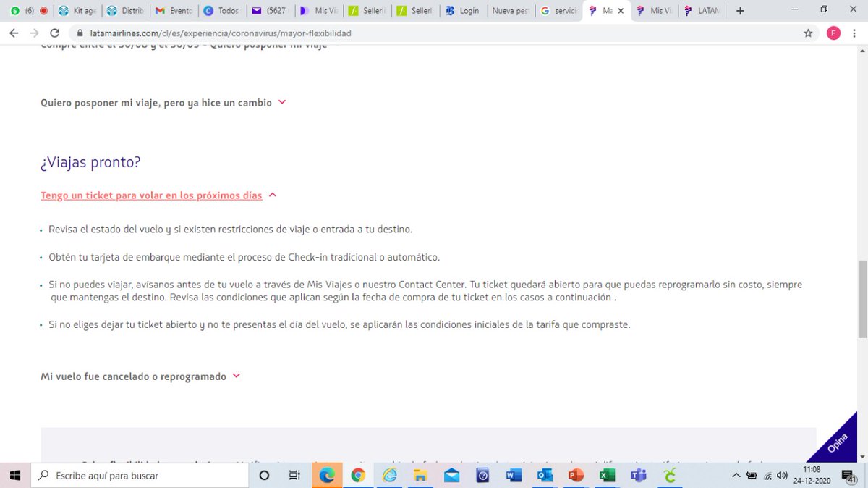The width and height of the screenshot is (868, 488).
Task: Open Outlook from the taskbar
Action: click(545, 476)
